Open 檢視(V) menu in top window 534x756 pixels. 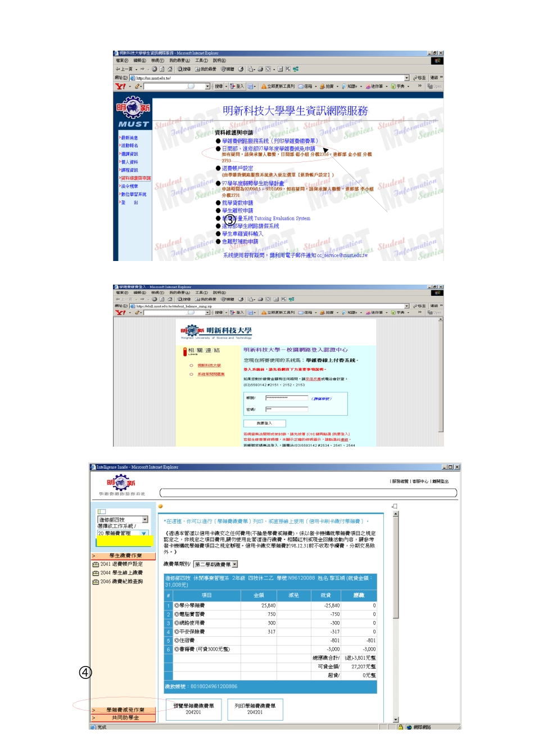coord(158,60)
